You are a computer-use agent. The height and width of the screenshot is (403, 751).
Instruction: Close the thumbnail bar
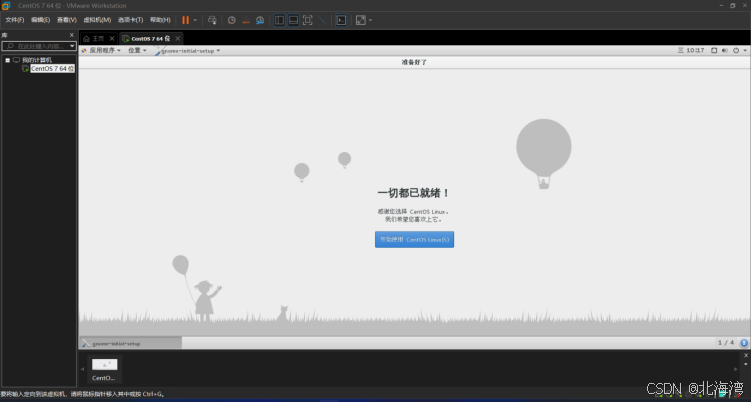746,356
